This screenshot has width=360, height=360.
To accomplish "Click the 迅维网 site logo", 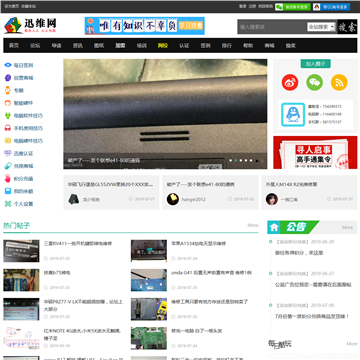I will [30, 25].
